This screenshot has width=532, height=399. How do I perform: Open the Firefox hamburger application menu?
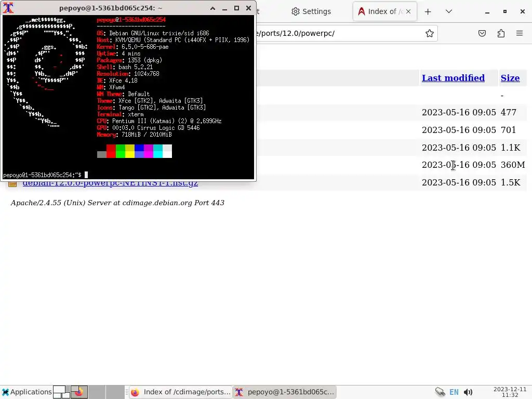coord(520,33)
